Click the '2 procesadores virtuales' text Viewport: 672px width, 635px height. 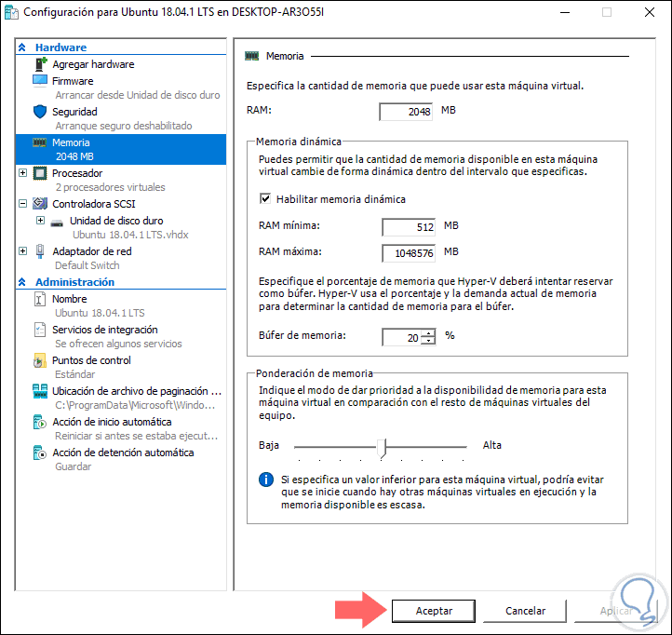[x=110, y=187]
